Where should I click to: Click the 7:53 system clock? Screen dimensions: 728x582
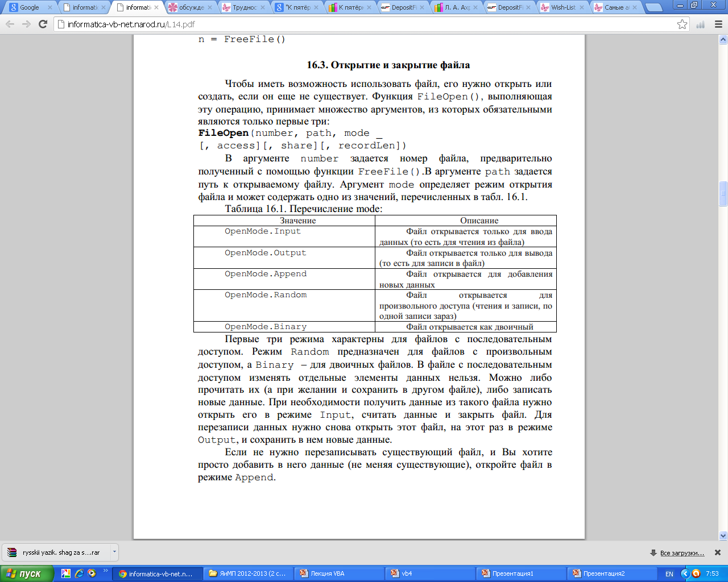(x=712, y=574)
